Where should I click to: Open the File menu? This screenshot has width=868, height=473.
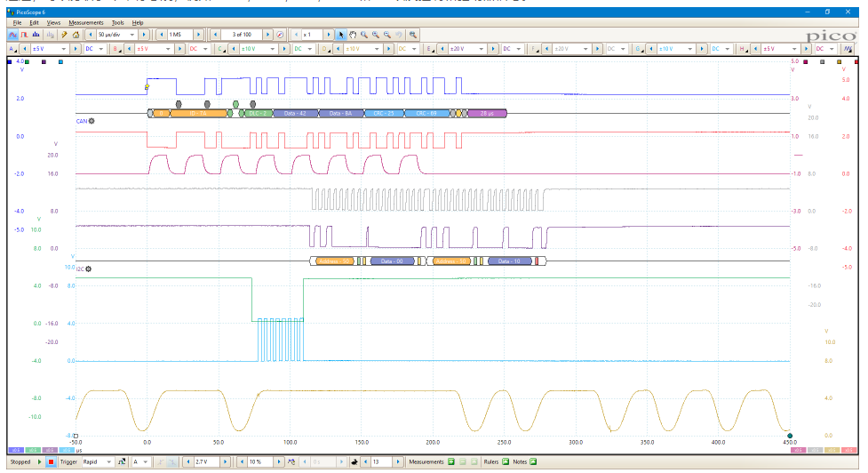(x=17, y=23)
